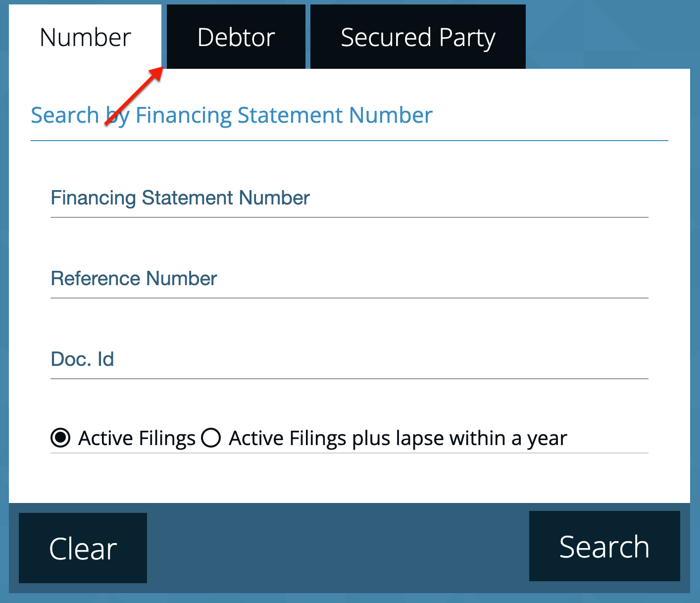Click the red arrow annotation
The height and width of the screenshot is (603, 700).
pyautogui.click(x=134, y=96)
